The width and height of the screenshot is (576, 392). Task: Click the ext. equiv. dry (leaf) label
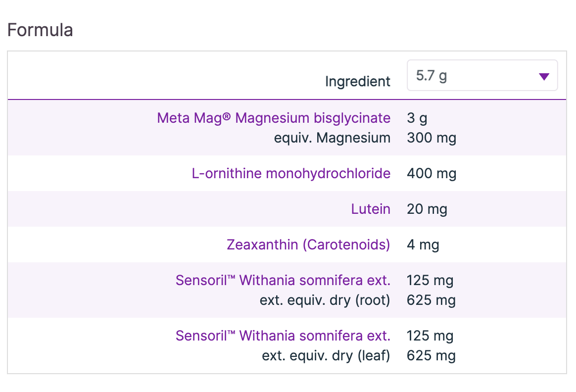325,355
